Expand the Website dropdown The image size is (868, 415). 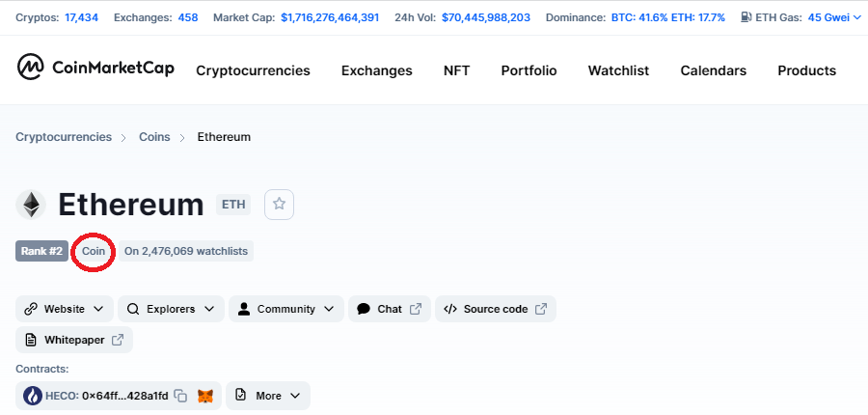click(65, 309)
